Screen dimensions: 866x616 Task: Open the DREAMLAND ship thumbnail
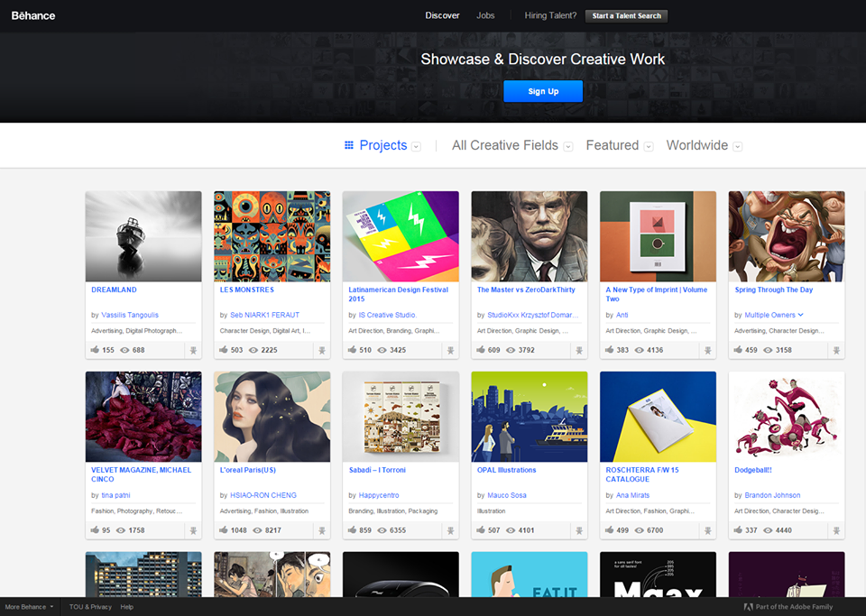pyautogui.click(x=143, y=237)
